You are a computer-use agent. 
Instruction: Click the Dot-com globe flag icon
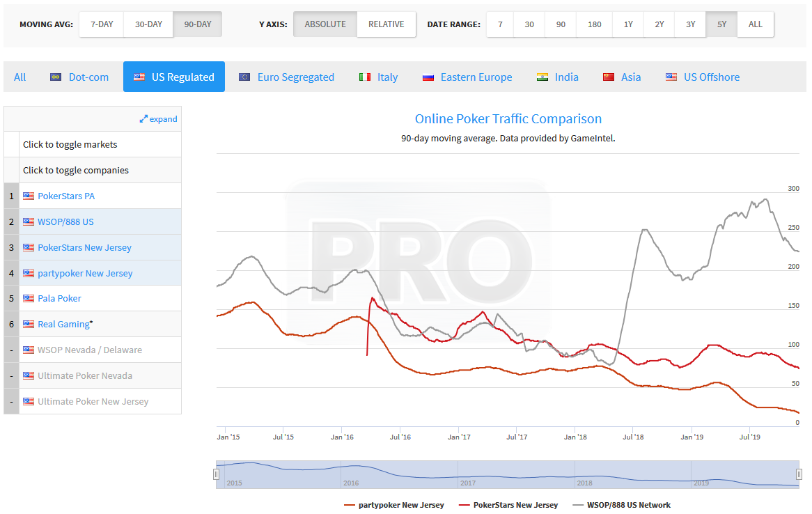point(56,77)
